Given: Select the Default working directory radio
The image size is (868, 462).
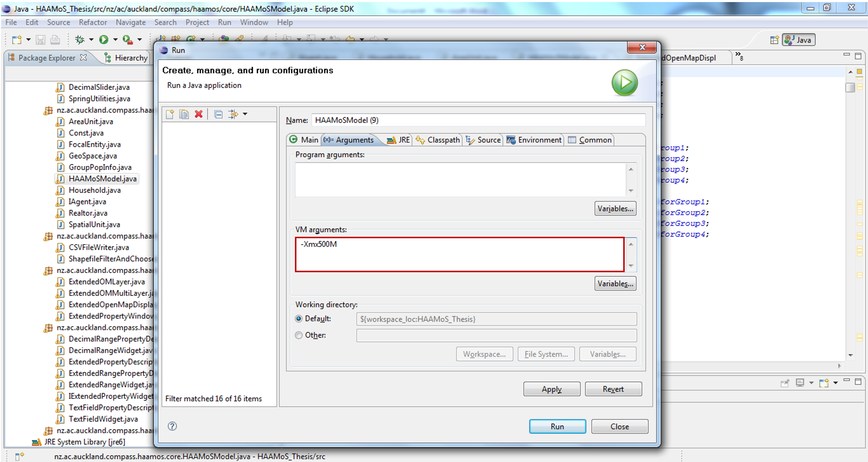Looking at the screenshot, I should point(299,319).
